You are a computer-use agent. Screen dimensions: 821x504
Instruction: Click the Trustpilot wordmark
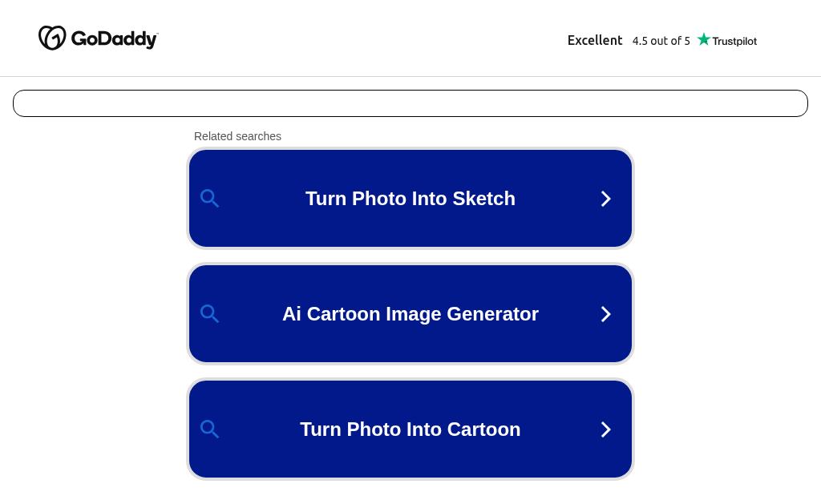pyautogui.click(x=734, y=41)
